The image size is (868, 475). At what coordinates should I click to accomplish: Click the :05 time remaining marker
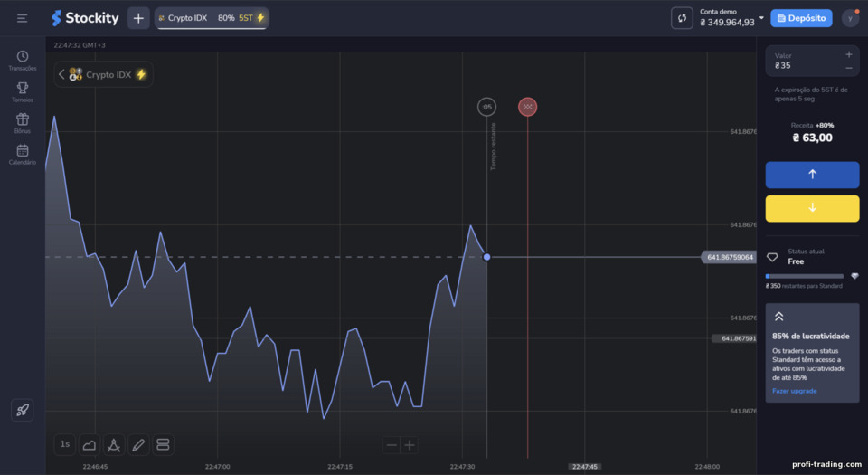tap(486, 107)
